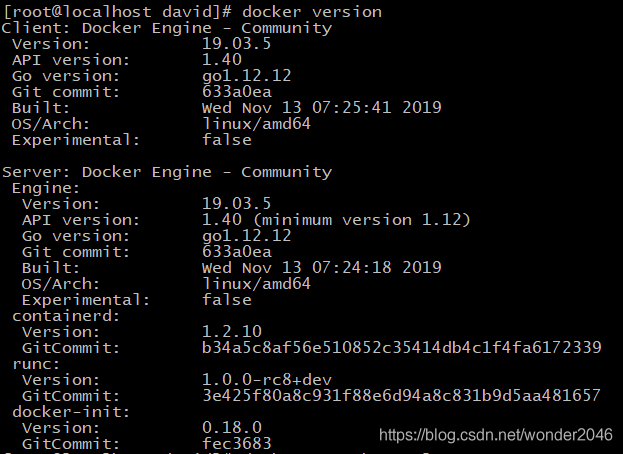Click the client API version 1.40

tap(222, 60)
